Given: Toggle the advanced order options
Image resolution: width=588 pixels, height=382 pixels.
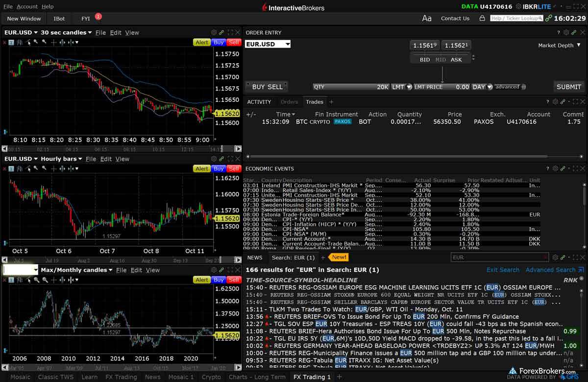Looking at the screenshot, I should (510, 87).
